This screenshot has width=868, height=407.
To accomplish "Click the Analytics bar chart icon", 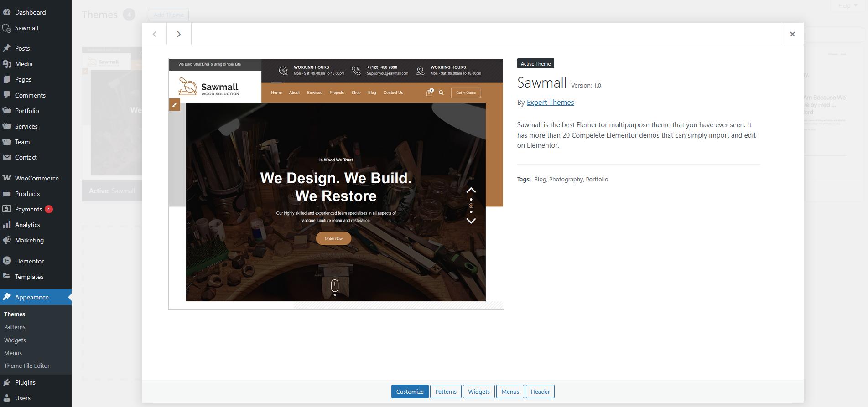I will [7, 225].
